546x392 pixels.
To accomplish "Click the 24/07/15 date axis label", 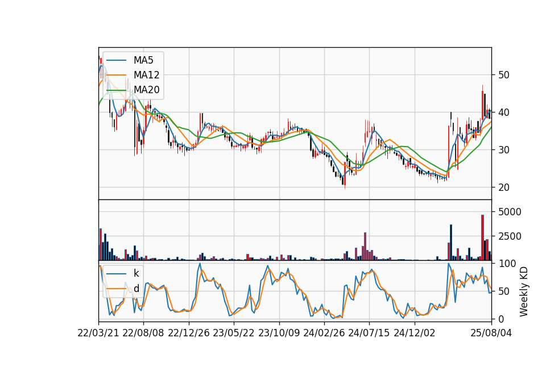I will (369, 333).
